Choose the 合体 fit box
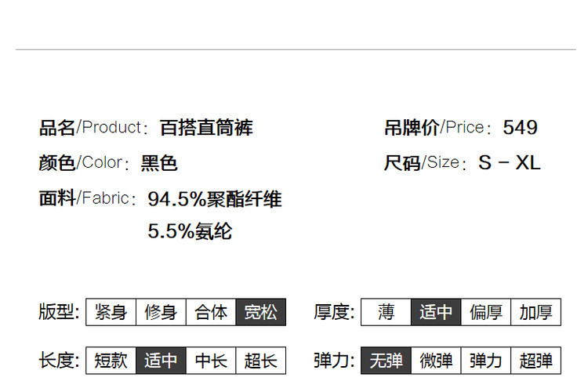 pyautogui.click(x=211, y=312)
